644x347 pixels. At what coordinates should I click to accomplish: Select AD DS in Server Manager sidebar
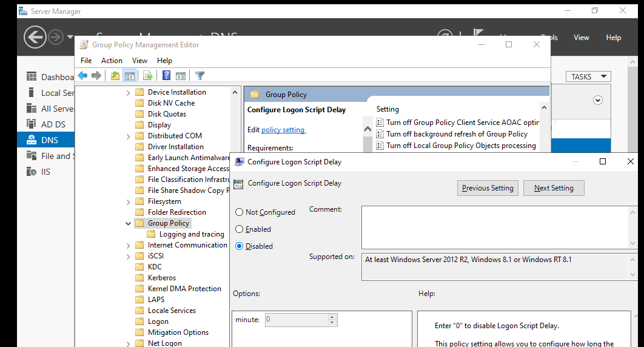[x=46, y=124]
